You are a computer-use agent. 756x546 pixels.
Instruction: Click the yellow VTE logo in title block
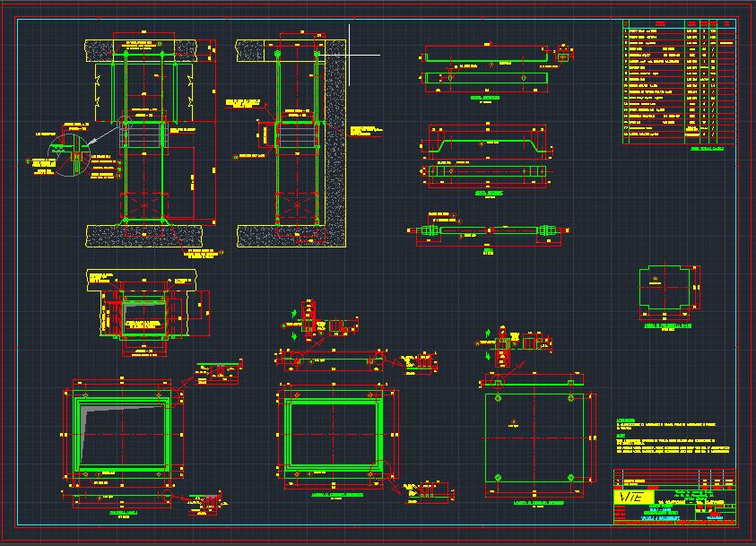pyautogui.click(x=630, y=497)
